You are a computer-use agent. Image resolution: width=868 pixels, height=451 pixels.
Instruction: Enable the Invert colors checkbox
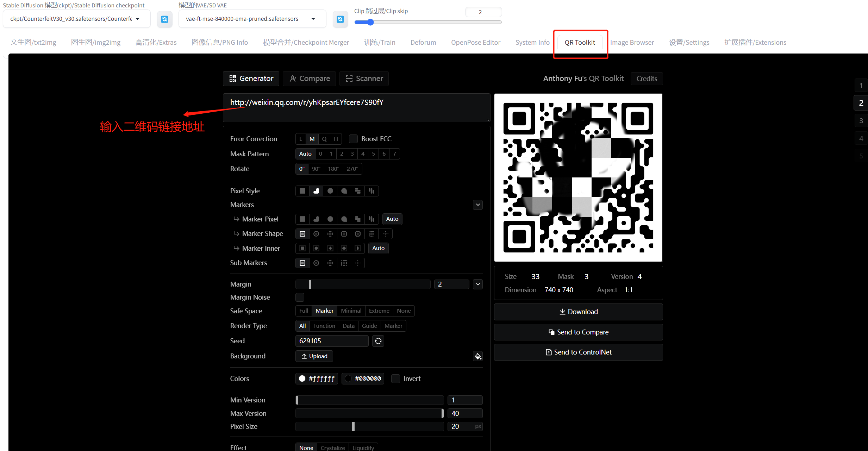(x=395, y=378)
